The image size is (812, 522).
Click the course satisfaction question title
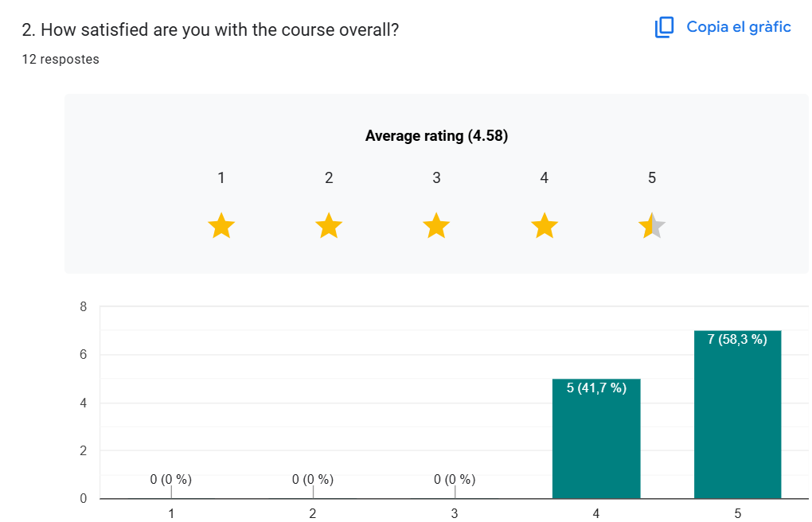click(210, 30)
